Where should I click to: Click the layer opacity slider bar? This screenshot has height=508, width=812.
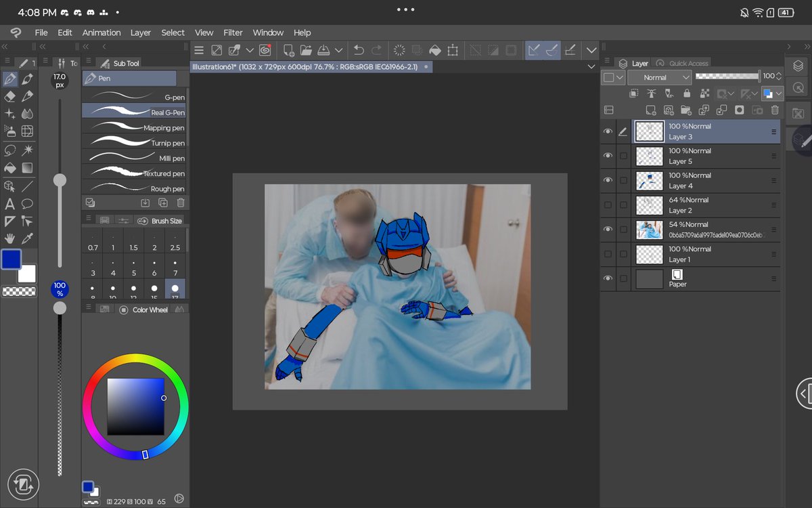pyautogui.click(x=727, y=77)
